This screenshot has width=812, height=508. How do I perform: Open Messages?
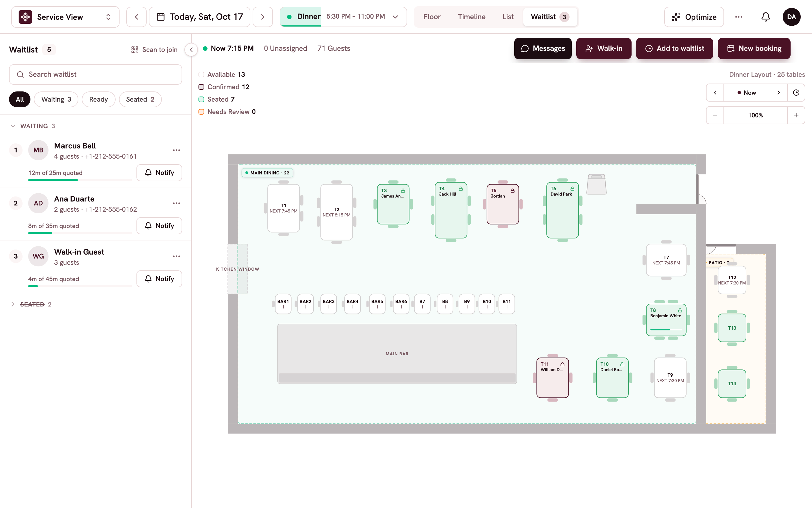[543, 48]
